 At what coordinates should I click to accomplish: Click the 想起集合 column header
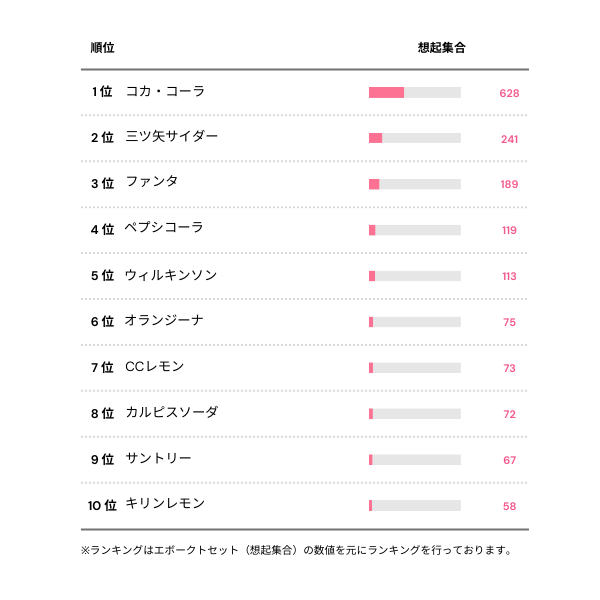click(x=441, y=47)
